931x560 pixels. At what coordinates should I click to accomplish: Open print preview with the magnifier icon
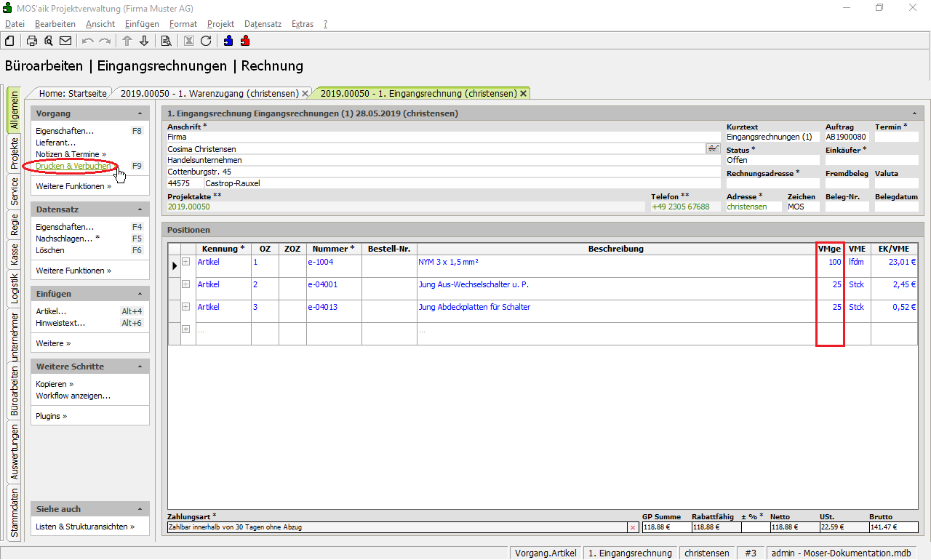point(49,41)
